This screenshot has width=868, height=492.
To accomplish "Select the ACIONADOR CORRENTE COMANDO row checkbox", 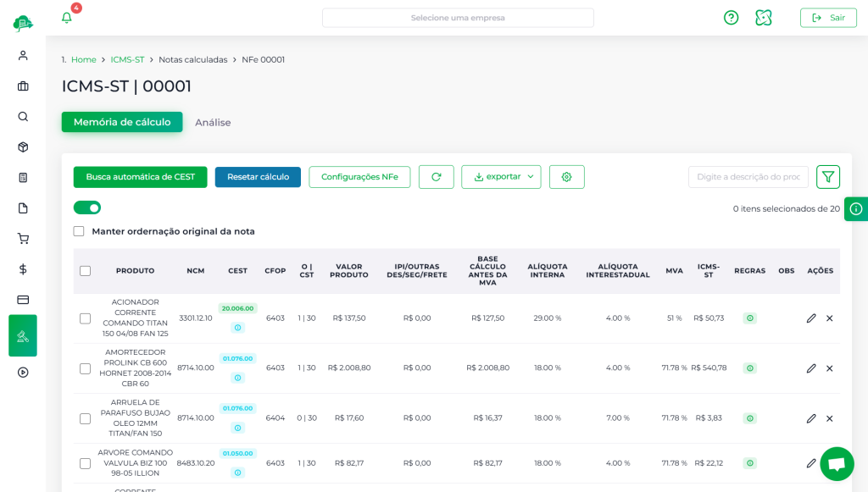I will (x=86, y=318).
